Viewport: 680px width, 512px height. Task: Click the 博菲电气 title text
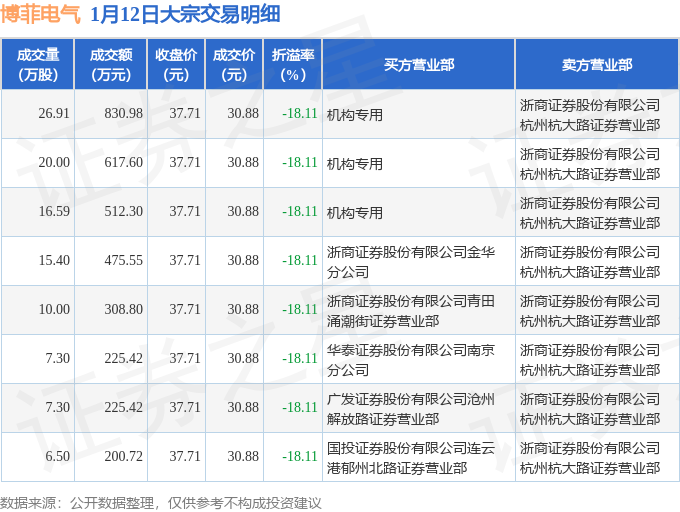point(40,14)
